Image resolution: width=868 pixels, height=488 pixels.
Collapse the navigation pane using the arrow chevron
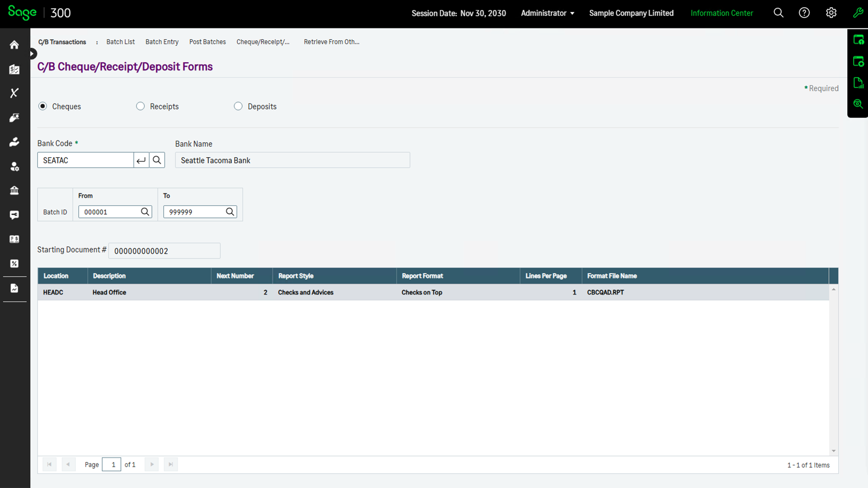(x=32, y=53)
